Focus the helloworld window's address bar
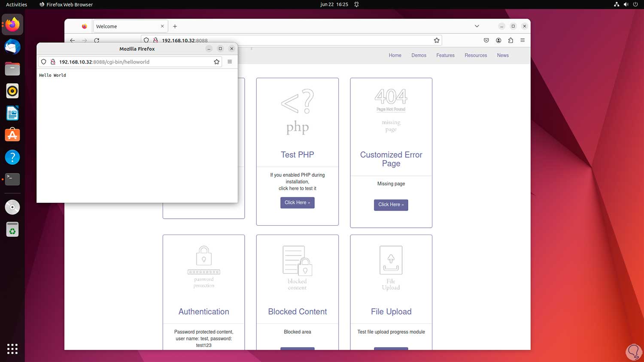This screenshot has height=362, width=644. click(x=129, y=62)
